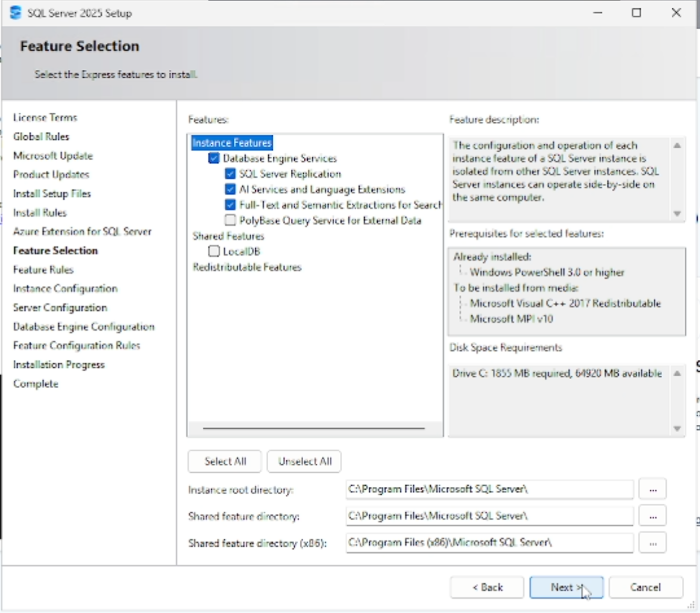The height and width of the screenshot is (613, 700).
Task: Browse for the Shared feature directory
Action: [652, 516]
